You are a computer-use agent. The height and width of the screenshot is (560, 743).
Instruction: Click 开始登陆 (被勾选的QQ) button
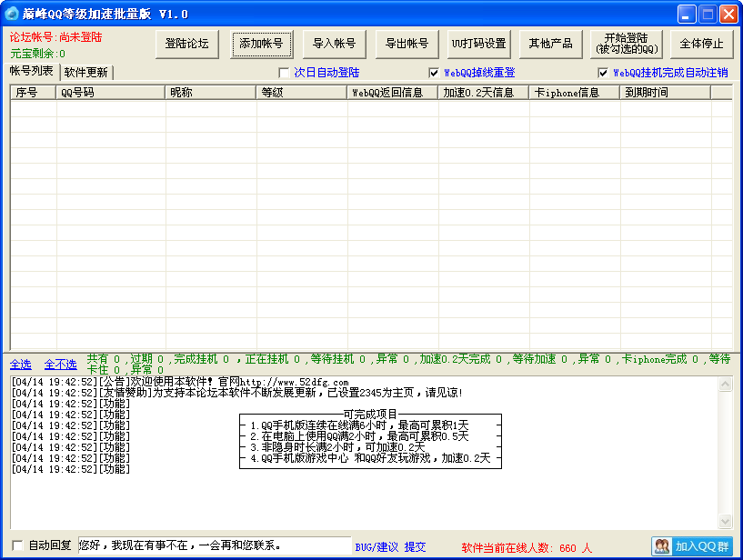click(627, 44)
